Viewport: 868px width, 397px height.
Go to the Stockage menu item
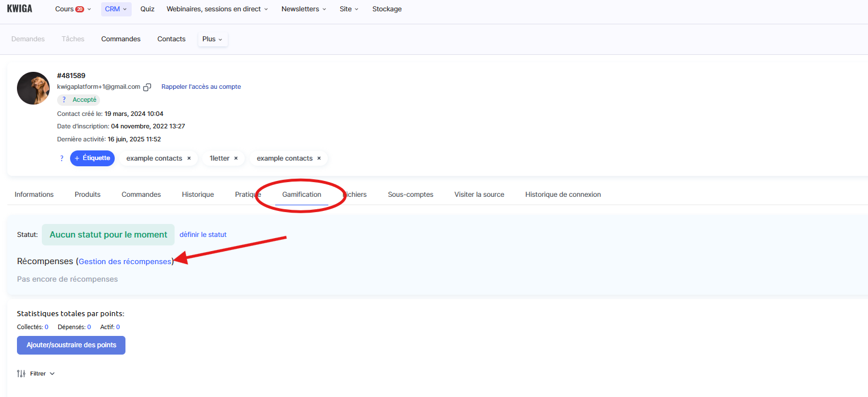387,9
